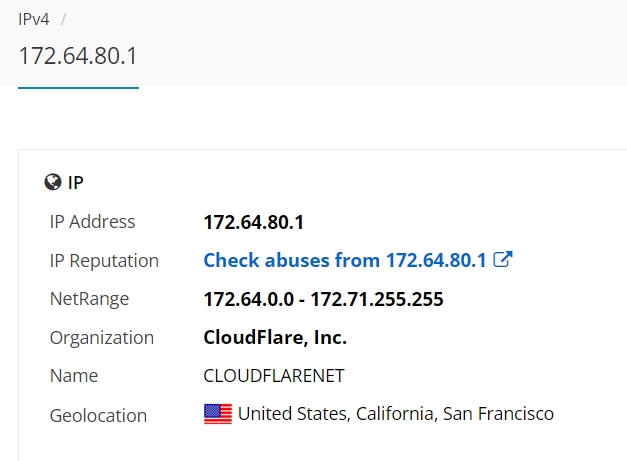This screenshot has width=627, height=461.
Task: Click the United States flag icon
Action: [218, 414]
